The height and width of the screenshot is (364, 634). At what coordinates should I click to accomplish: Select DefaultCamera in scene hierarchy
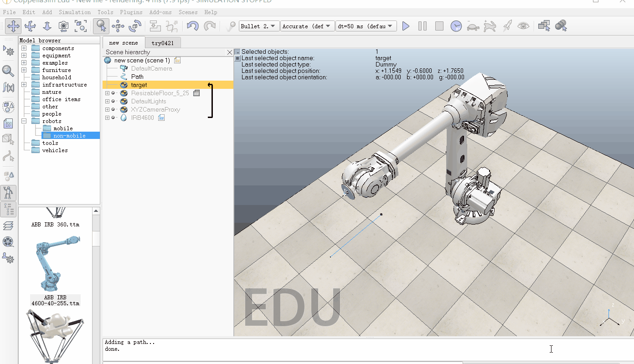click(152, 68)
